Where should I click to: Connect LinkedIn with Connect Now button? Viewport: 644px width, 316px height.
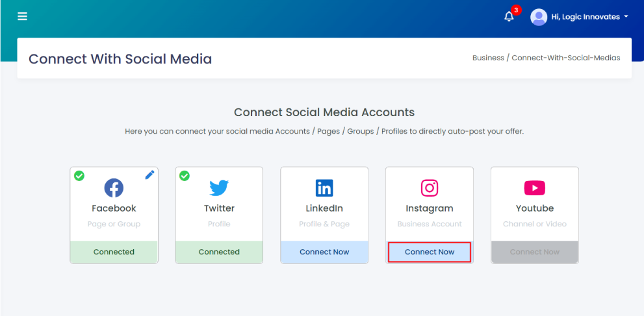(324, 252)
